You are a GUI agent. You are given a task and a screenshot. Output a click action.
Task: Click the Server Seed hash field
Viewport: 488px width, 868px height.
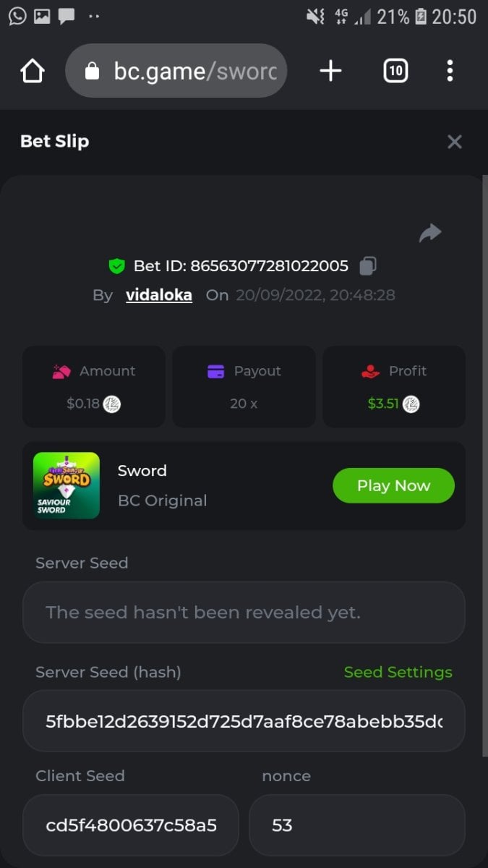click(x=244, y=721)
